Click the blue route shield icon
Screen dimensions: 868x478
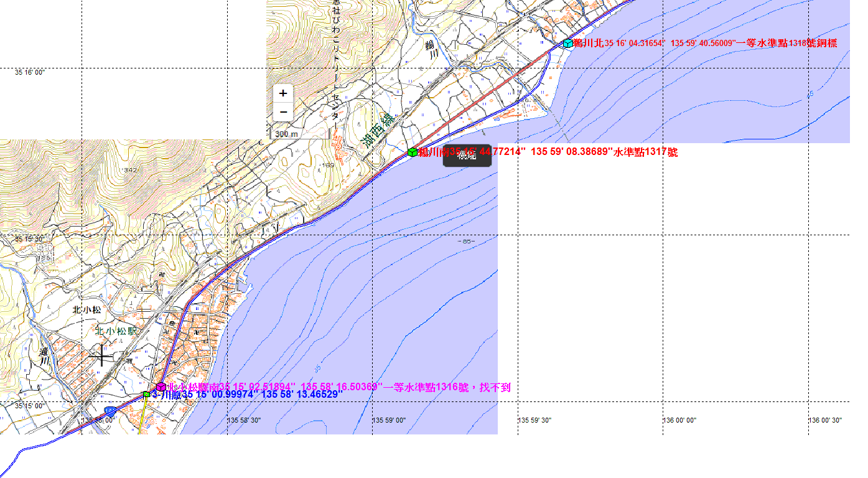pos(110,411)
